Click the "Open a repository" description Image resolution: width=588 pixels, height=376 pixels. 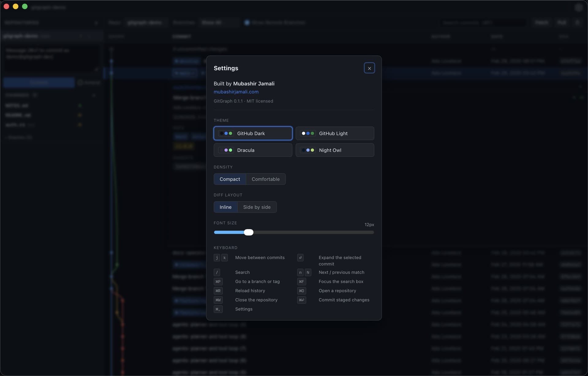tap(337, 291)
